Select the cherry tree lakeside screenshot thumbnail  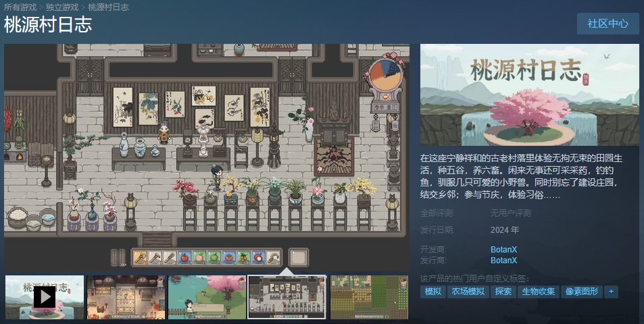(207, 297)
